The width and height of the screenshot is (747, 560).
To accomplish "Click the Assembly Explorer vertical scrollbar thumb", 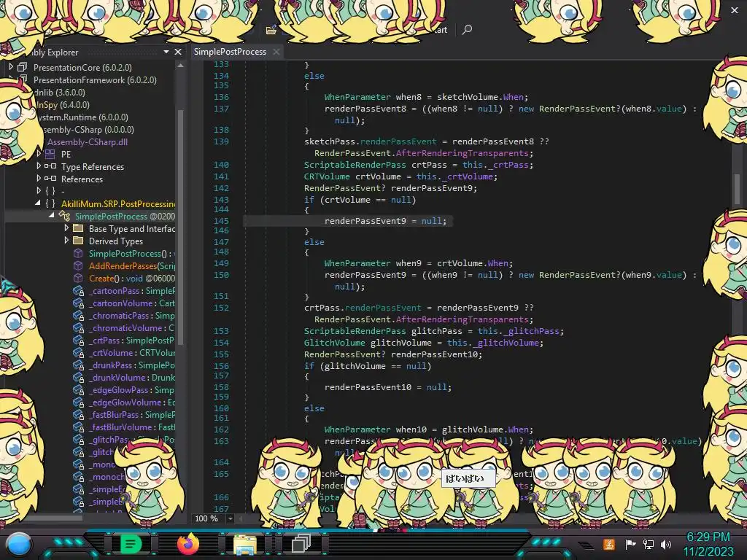I will 181,226.
